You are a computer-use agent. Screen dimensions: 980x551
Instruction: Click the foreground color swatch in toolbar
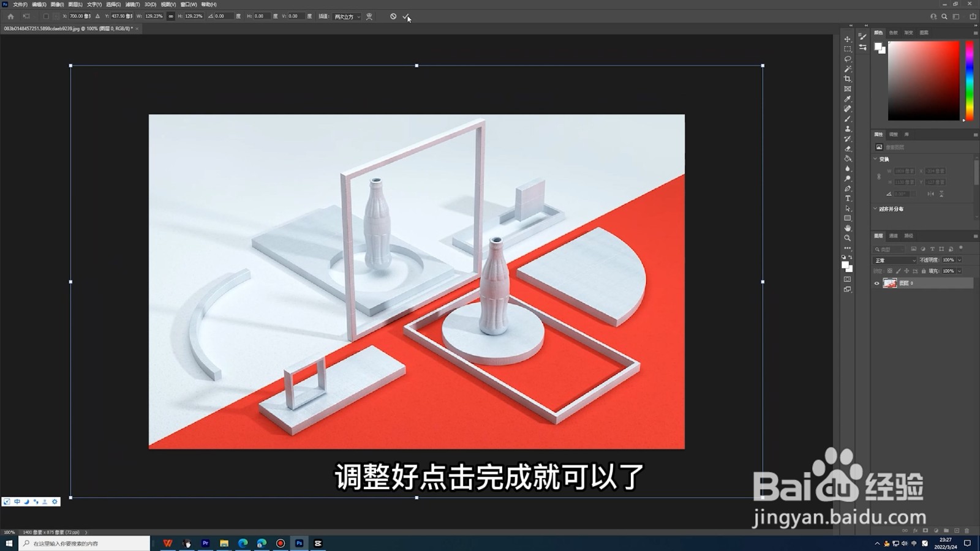point(845,264)
